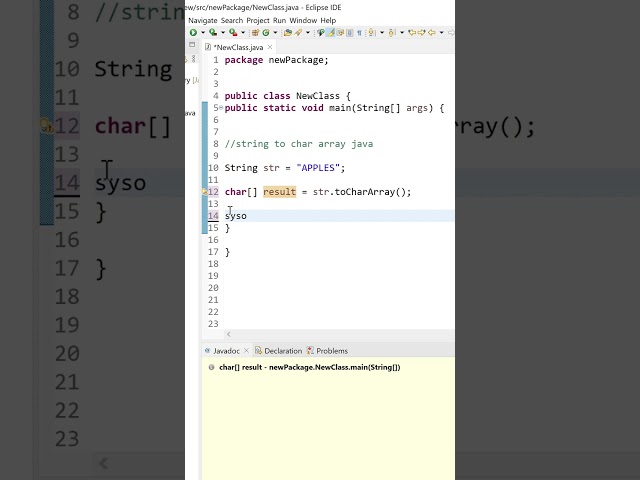640x480 pixels.
Task: Go to Next Annotation icon
Action: coord(371,33)
